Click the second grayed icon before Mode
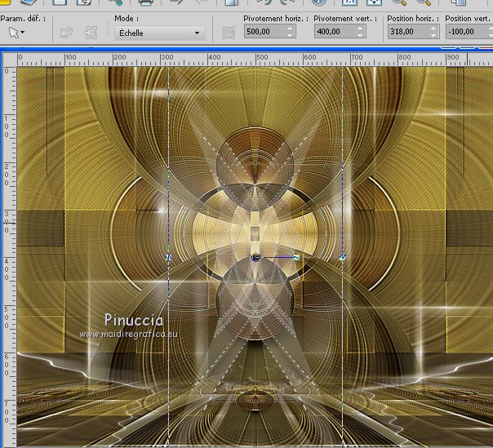Screen dimensions: 493x448 [x=91, y=33]
